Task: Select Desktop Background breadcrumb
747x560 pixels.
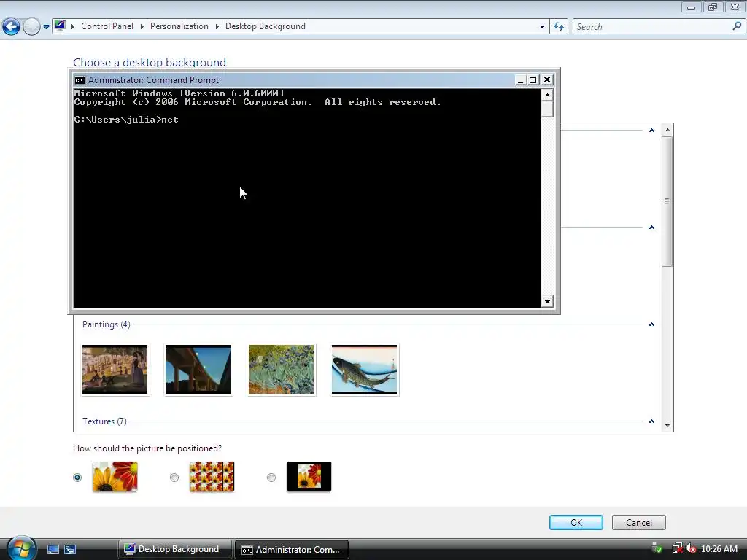Action: click(x=266, y=26)
